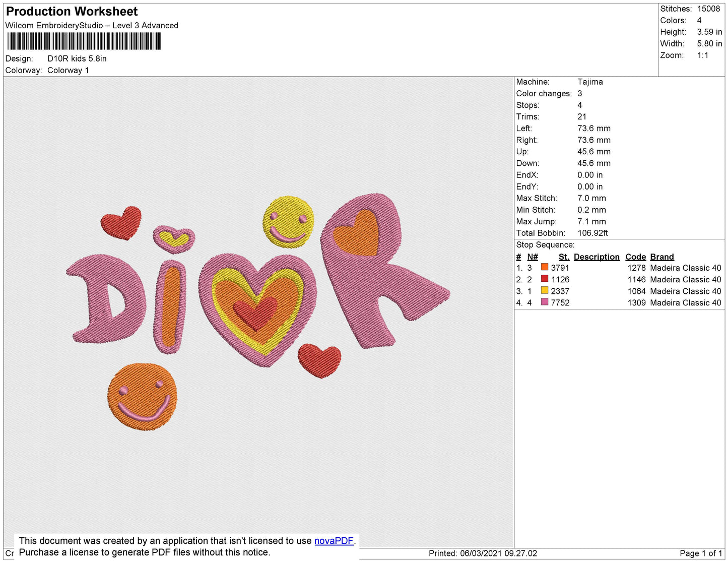
Task: Select Left value 73.6 mm
Action: click(594, 129)
